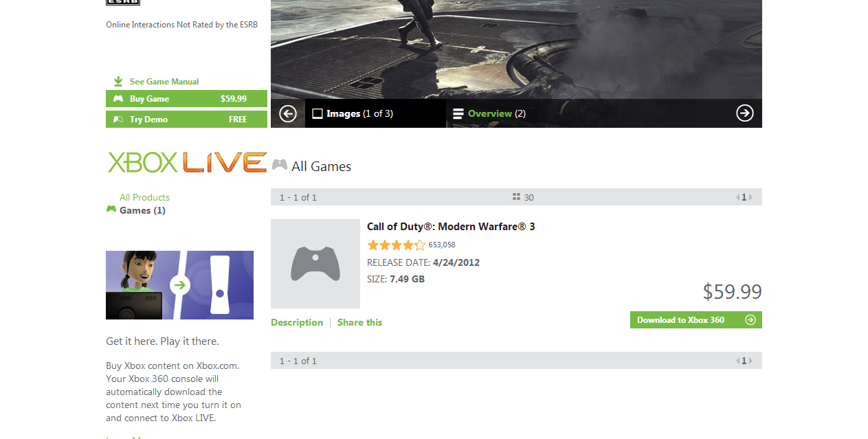
Task: Click the release date 4/24/2012
Action: [x=456, y=262]
